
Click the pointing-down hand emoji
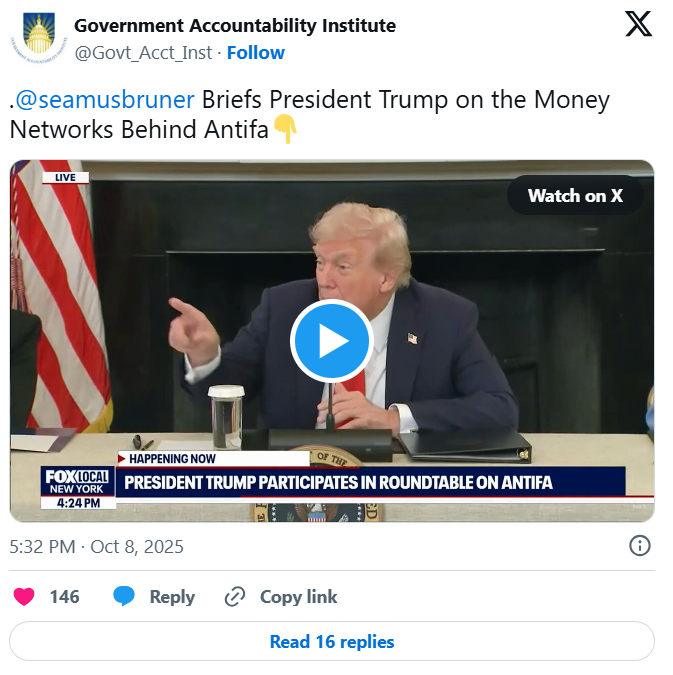285,129
